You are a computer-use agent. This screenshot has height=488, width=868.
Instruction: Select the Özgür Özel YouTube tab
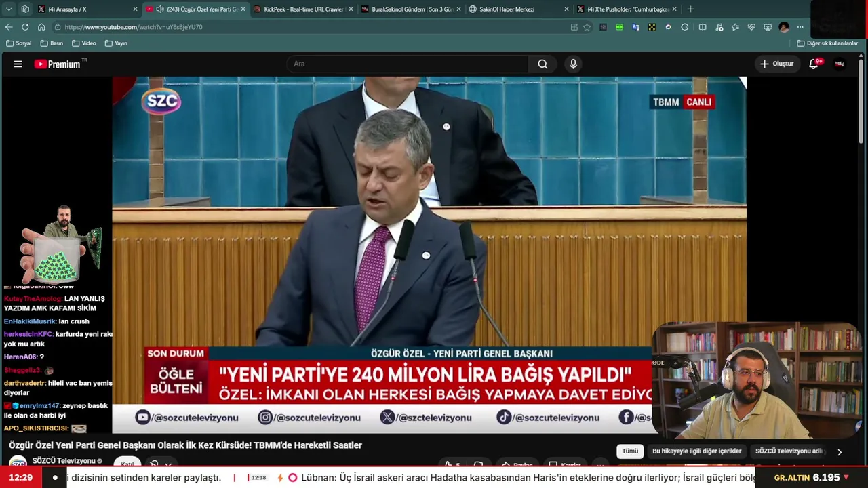[x=195, y=9]
